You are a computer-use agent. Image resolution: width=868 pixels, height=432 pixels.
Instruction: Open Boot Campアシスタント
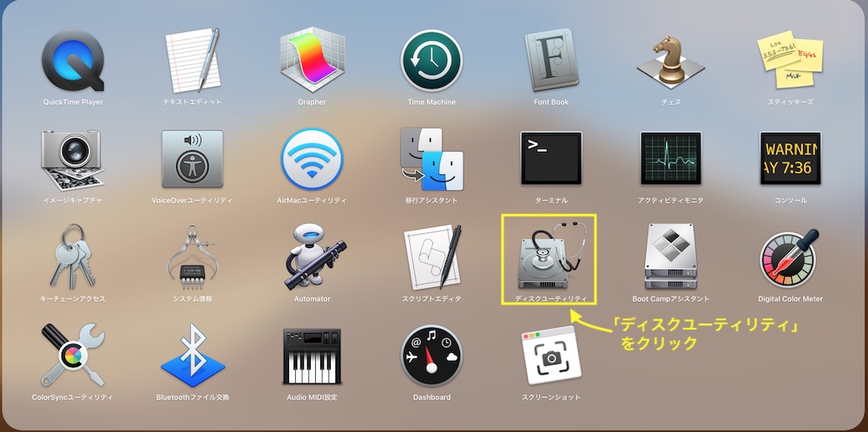coord(671,257)
